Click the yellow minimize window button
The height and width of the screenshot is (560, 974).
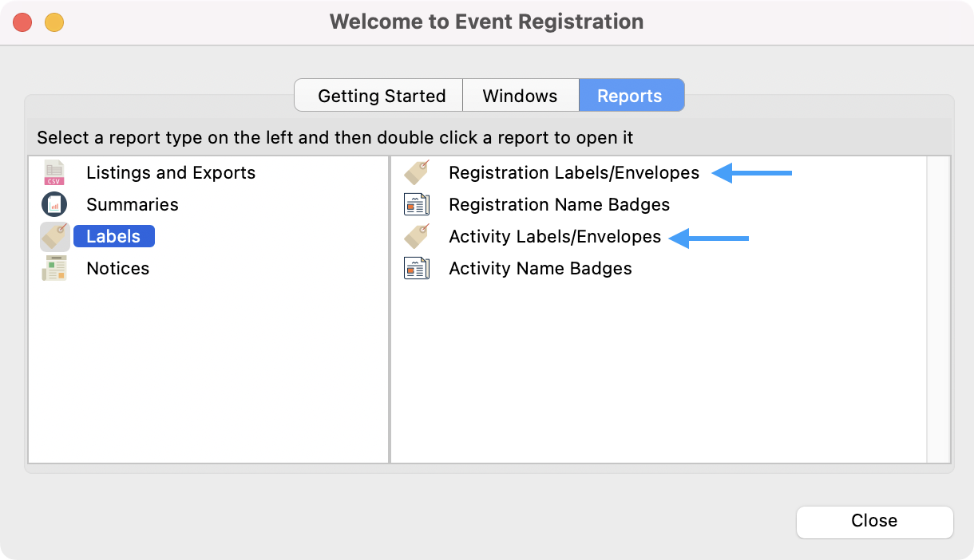click(53, 22)
